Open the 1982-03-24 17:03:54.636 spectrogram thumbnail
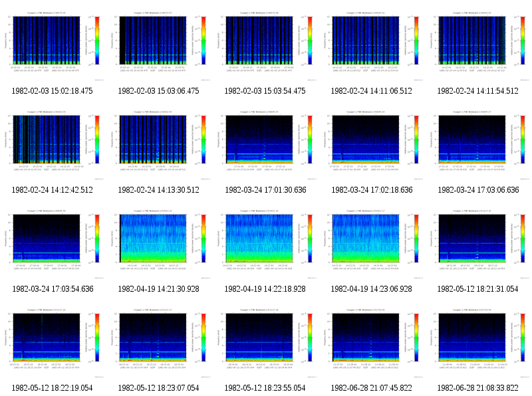Image resolution: width=532 pixels, height=396 pixels. pos(53,243)
